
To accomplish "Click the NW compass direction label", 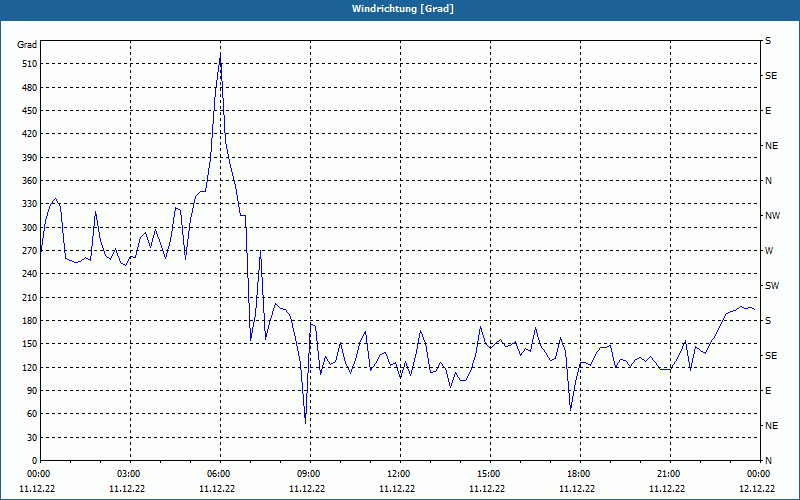I will click(x=772, y=216).
